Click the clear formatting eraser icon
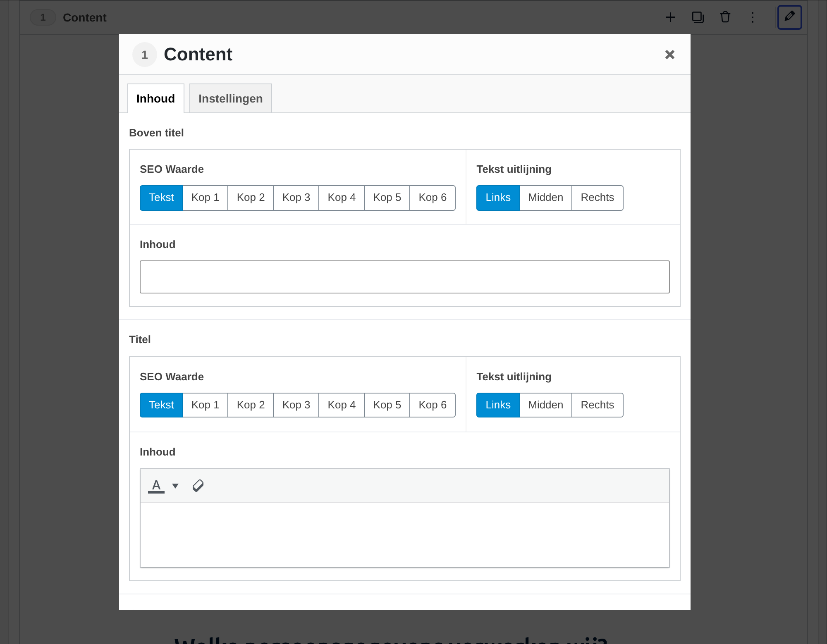The height and width of the screenshot is (644, 827). point(198,486)
